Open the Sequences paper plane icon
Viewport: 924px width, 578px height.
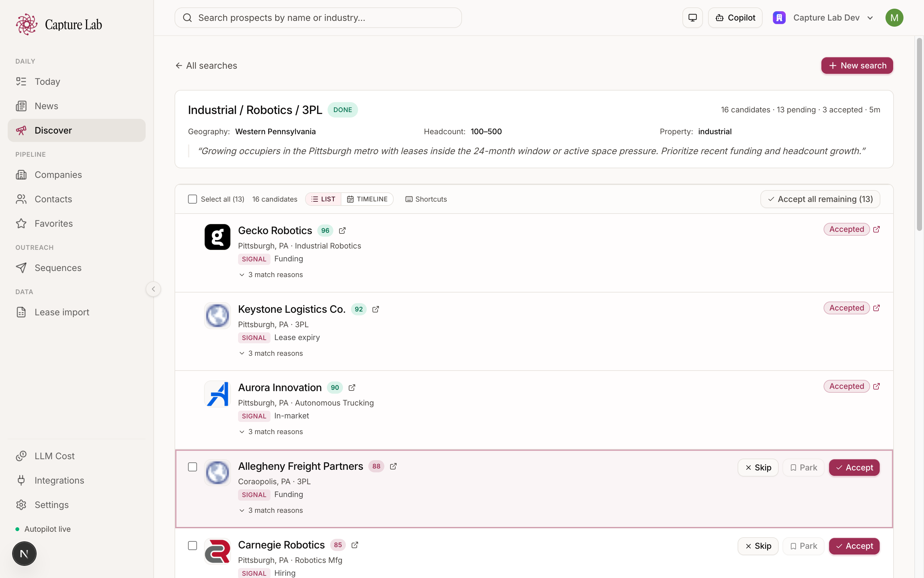[21, 268]
